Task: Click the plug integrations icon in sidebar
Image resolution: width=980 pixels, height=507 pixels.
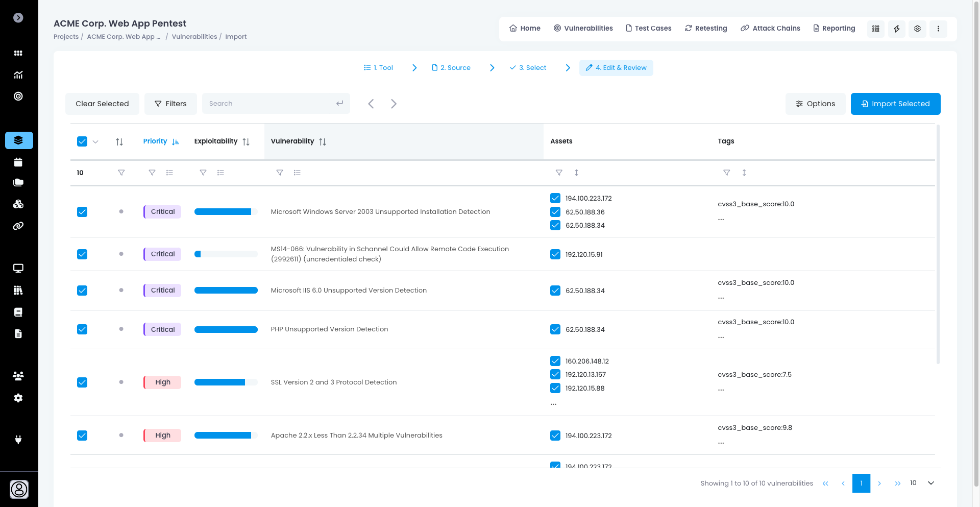Action: click(x=18, y=440)
